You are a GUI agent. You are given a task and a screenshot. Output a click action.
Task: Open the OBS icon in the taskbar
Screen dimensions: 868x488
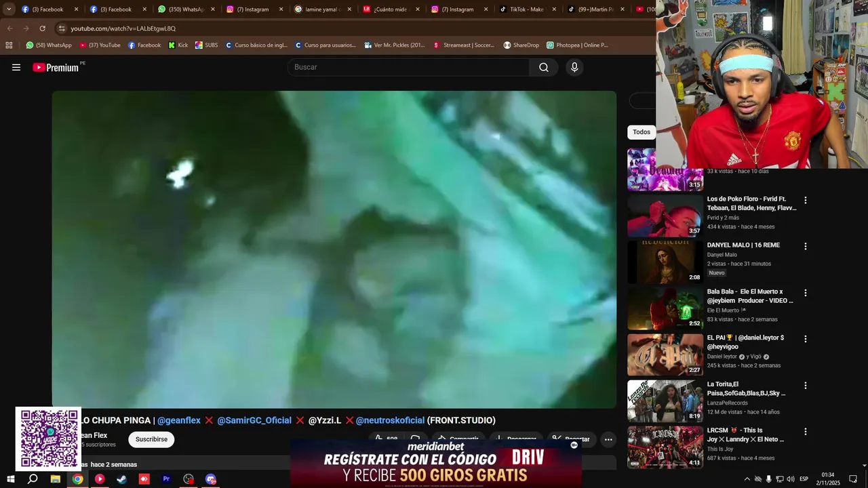point(189,479)
